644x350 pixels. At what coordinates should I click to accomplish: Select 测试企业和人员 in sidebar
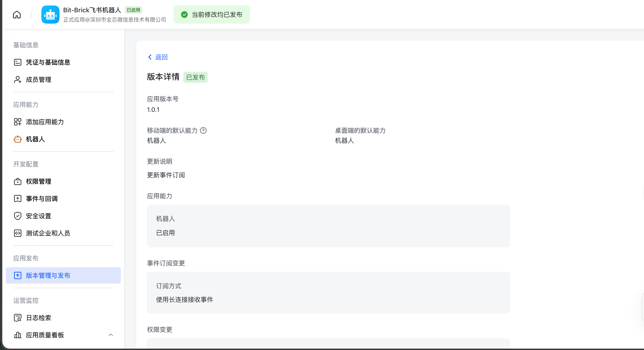(48, 233)
